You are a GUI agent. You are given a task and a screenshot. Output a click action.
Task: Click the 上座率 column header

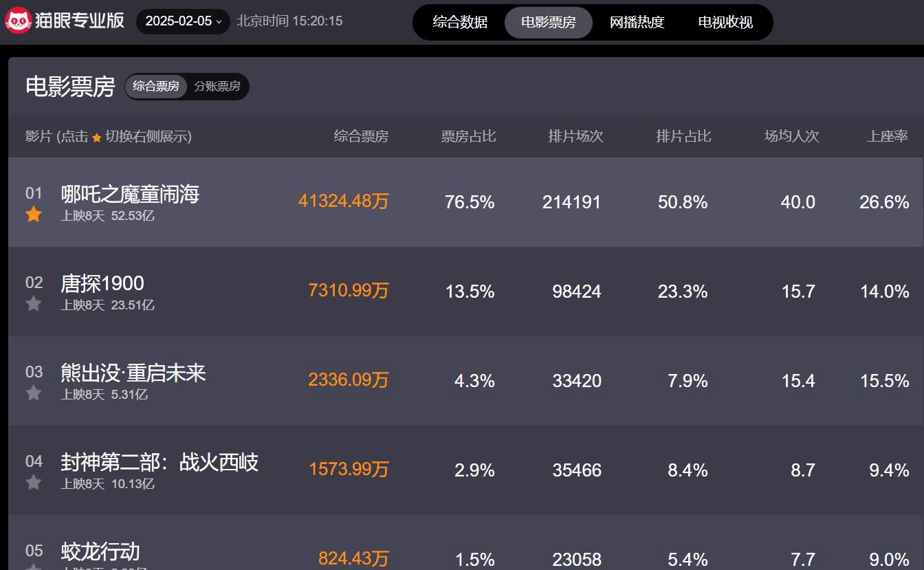click(888, 136)
